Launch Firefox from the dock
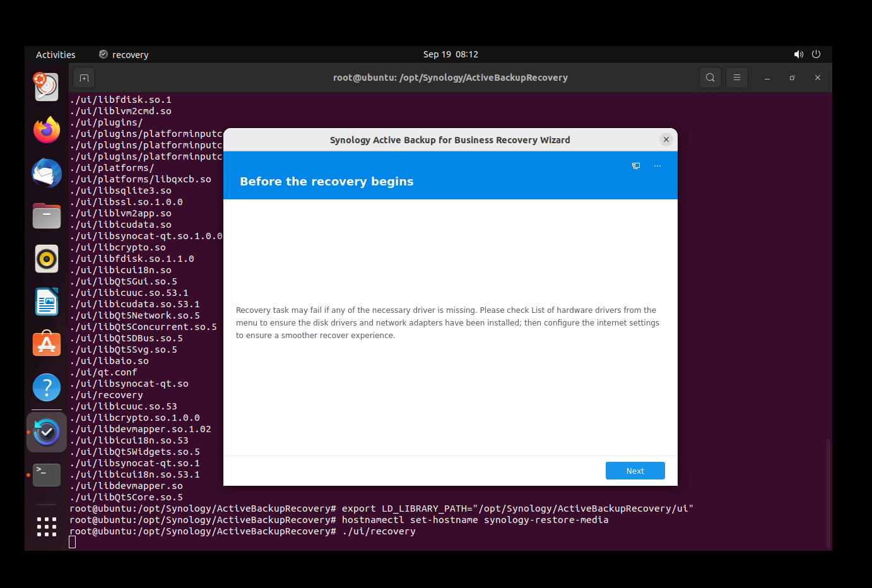Image resolution: width=872 pixels, height=588 pixels. click(x=47, y=130)
